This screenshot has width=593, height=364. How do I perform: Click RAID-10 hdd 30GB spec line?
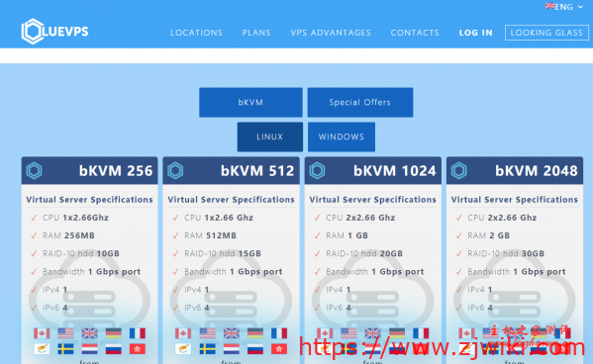pyautogui.click(x=506, y=253)
